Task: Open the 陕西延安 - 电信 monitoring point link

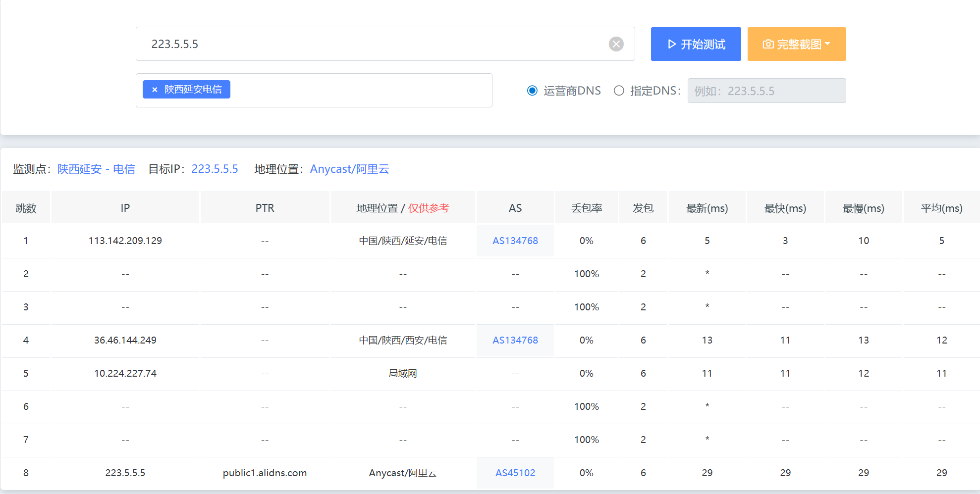Action: tap(97, 169)
